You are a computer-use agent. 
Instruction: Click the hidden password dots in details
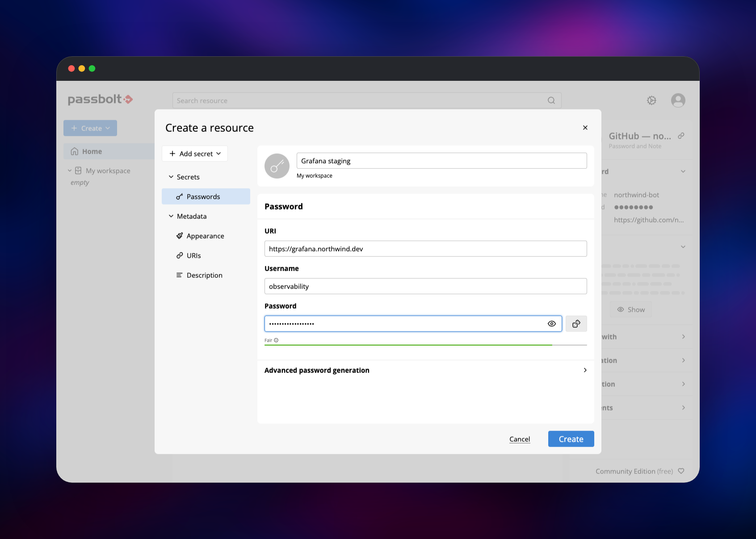pyautogui.click(x=634, y=207)
